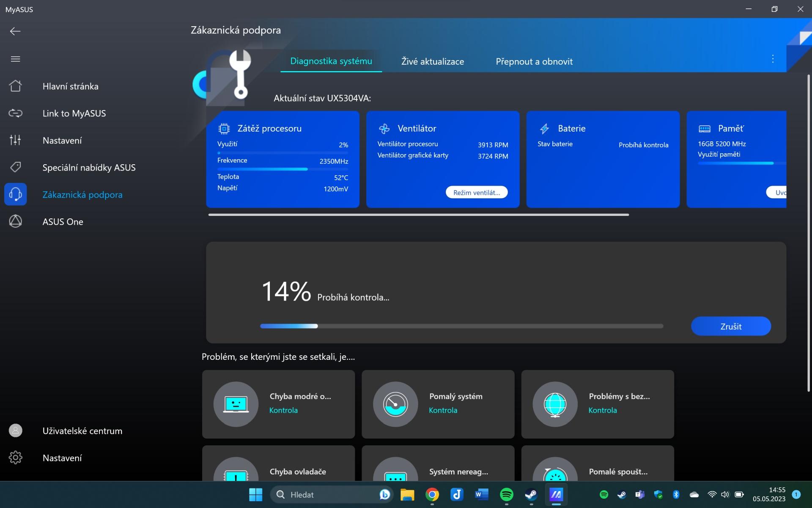
Task: Open Hlavní stránka home icon
Action: 15,86
